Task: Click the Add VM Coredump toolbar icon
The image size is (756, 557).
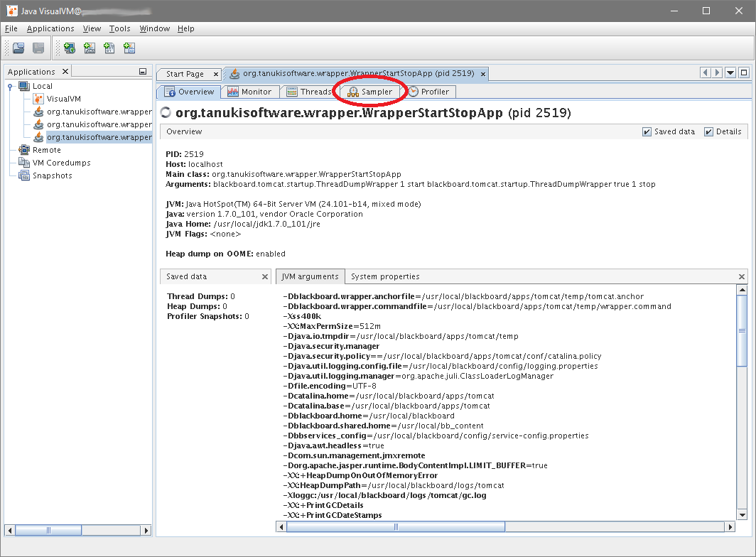Action: [109, 48]
